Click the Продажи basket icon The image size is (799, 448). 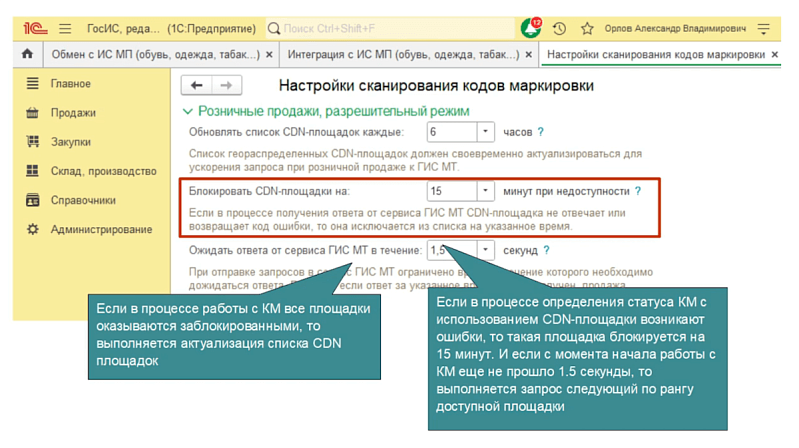(33, 113)
